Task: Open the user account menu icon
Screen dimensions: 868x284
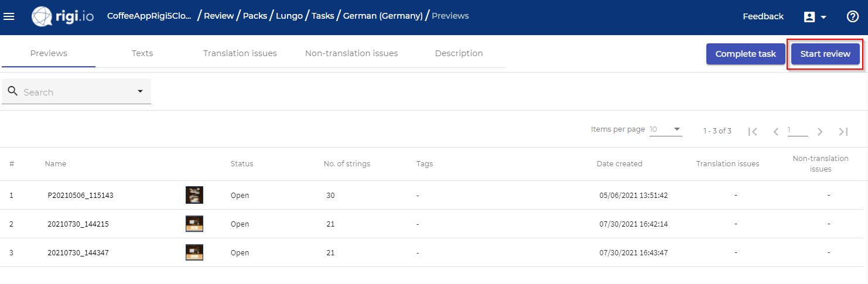Action: click(x=809, y=17)
